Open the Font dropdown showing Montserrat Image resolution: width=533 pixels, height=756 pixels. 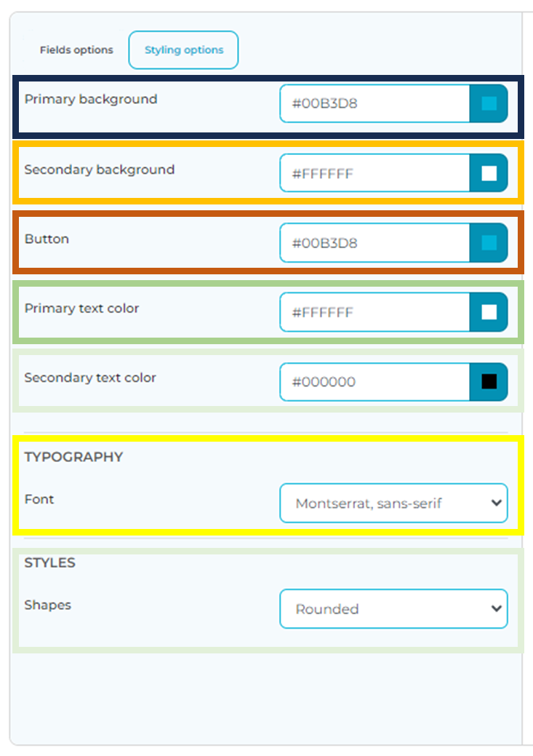pyautogui.click(x=385, y=503)
